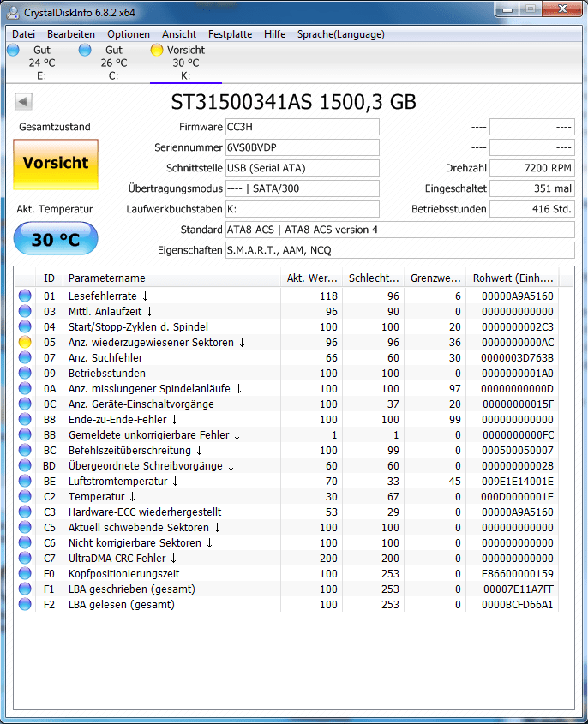
Task: Minimize the CrystalDiskInfo window
Action: pos(507,9)
